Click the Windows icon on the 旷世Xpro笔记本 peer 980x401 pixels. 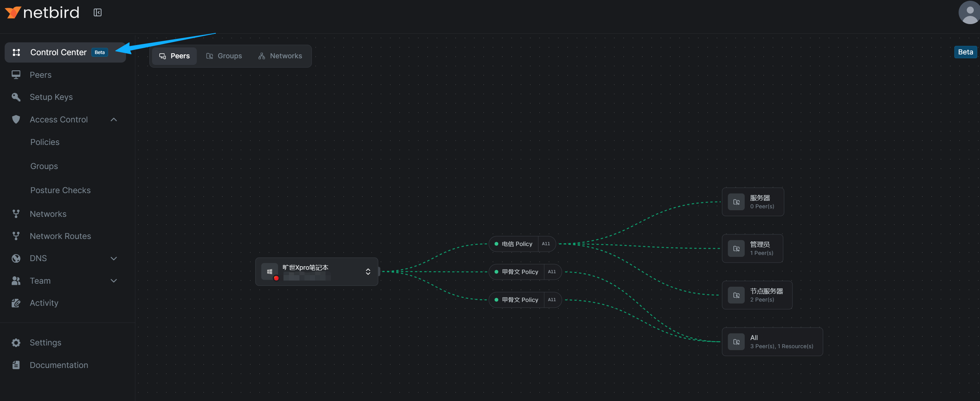click(269, 272)
